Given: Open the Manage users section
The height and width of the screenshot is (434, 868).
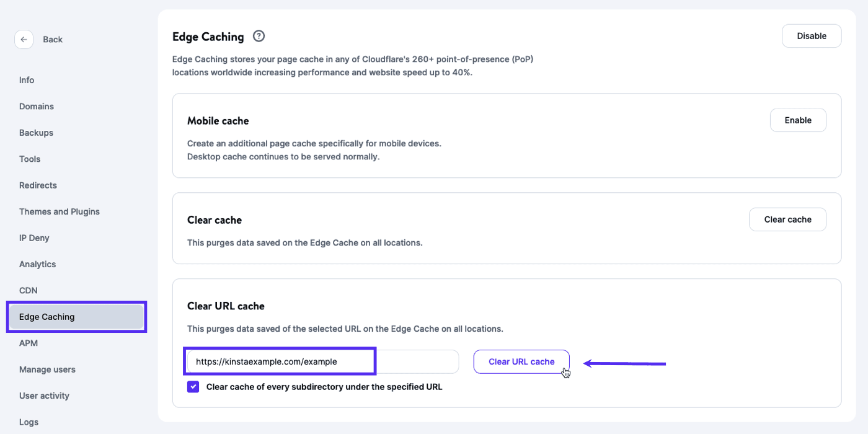Looking at the screenshot, I should coord(47,369).
